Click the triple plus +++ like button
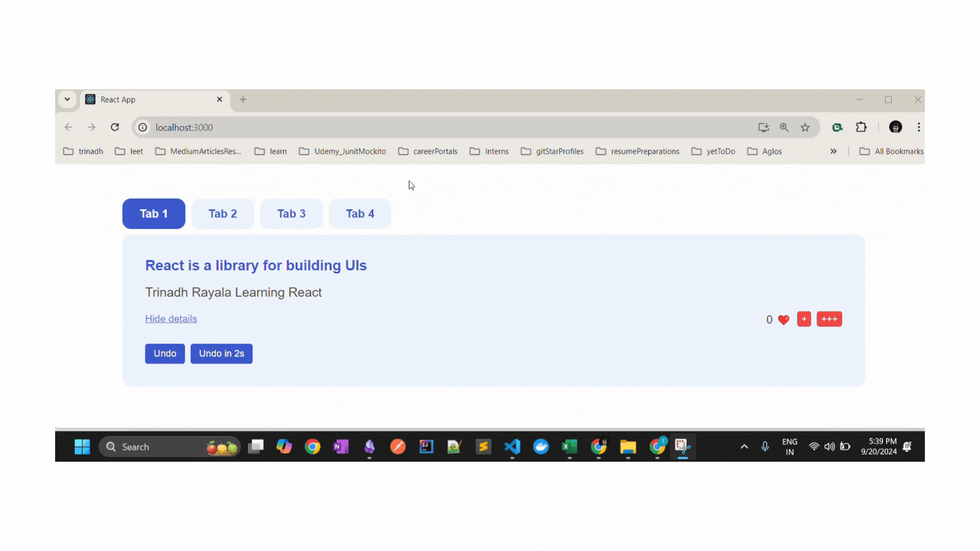 point(829,319)
